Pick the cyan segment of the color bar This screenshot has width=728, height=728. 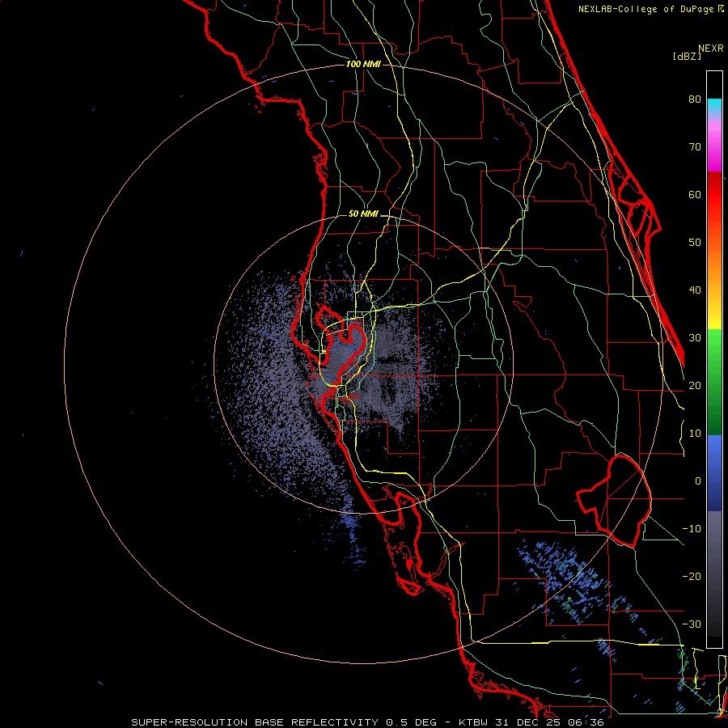[714, 106]
